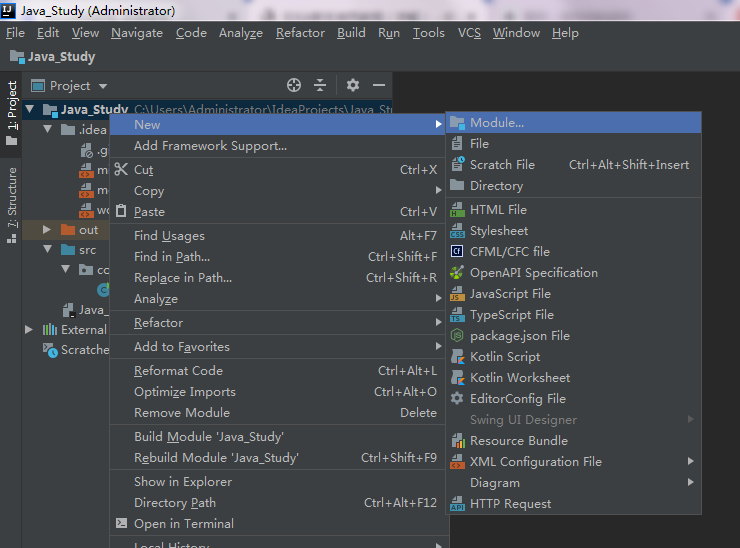The width and height of the screenshot is (740, 548).
Task: Click the XML Configuration File icon
Action: tap(457, 462)
